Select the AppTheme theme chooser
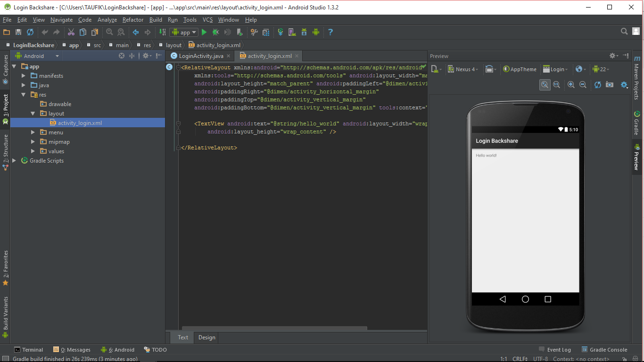Image resolution: width=644 pixels, height=362 pixels. pyautogui.click(x=520, y=69)
